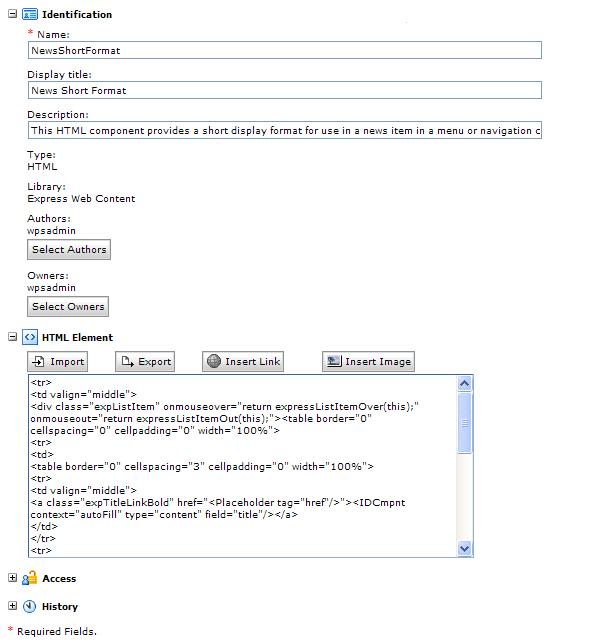Click into the Description text field
589x642 pixels.
click(285, 130)
